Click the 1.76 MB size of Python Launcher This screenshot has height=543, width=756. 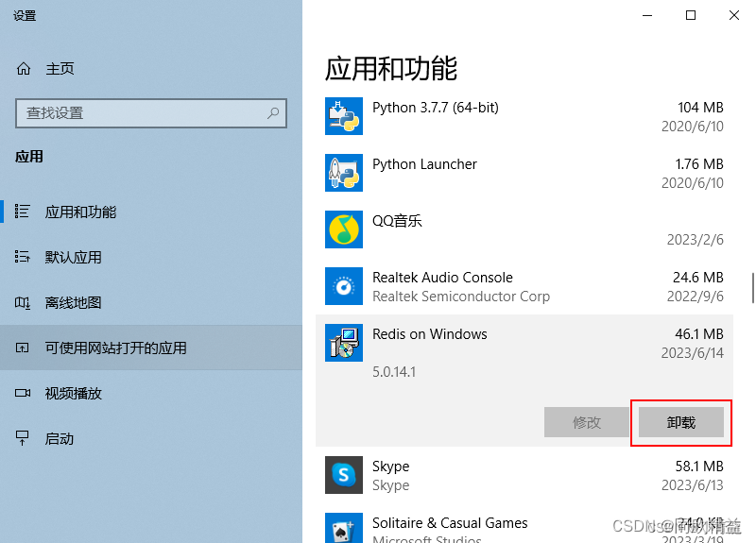click(699, 164)
